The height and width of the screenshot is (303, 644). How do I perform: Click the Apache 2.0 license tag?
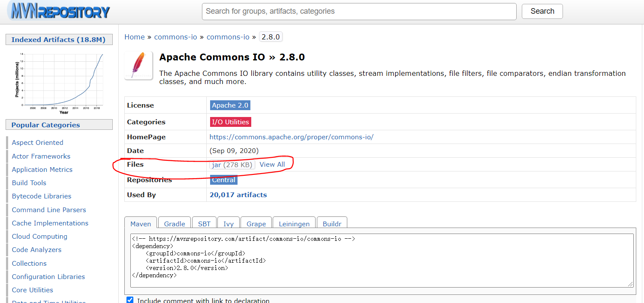click(230, 105)
